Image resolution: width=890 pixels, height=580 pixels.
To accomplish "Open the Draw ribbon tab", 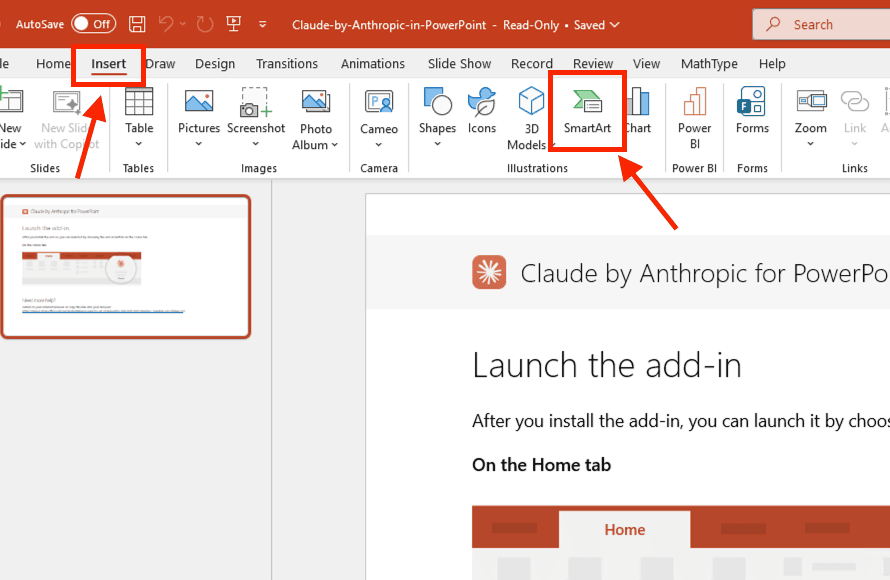I will (x=161, y=64).
